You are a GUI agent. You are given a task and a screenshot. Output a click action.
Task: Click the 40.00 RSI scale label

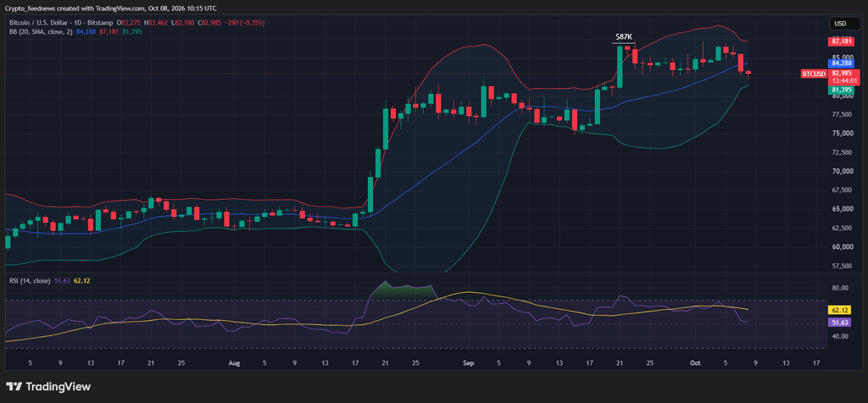pyautogui.click(x=838, y=336)
